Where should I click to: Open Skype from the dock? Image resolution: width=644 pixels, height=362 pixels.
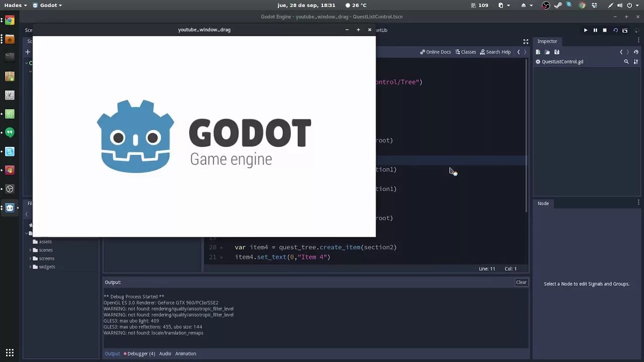click(x=10, y=151)
